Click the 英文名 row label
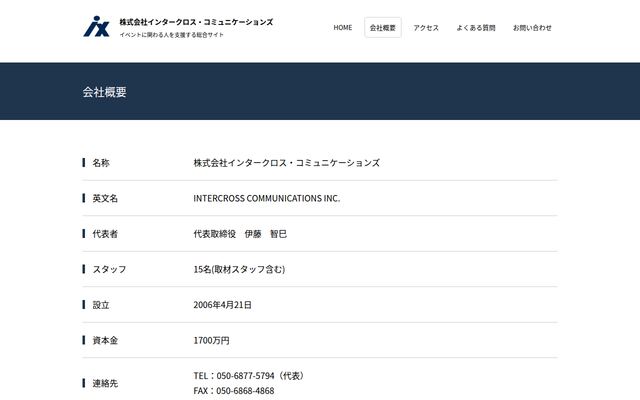Image resolution: width=640 pixels, height=400 pixels. 105,198
